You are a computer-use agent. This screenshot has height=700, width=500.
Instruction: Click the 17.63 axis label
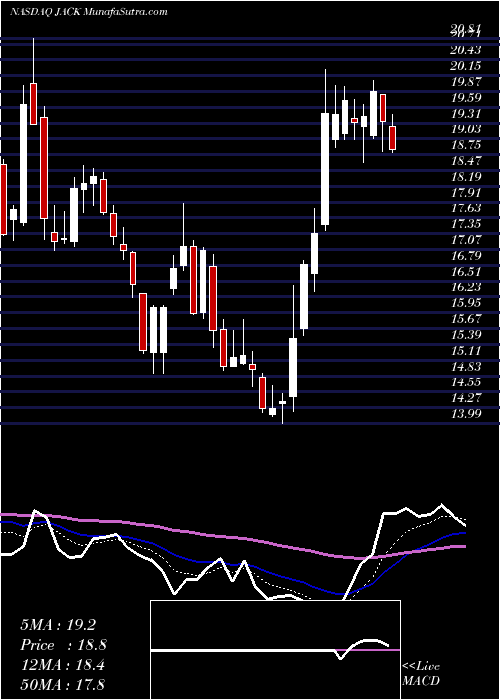point(465,208)
